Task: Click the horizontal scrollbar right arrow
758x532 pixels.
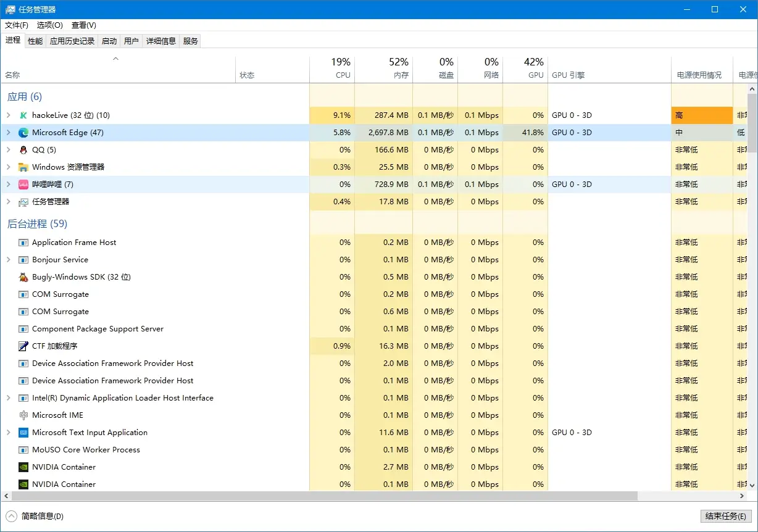Action: [x=743, y=496]
